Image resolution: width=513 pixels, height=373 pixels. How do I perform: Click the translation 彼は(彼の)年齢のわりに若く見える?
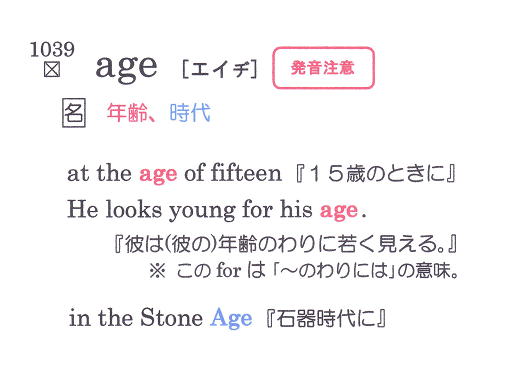tap(285, 244)
